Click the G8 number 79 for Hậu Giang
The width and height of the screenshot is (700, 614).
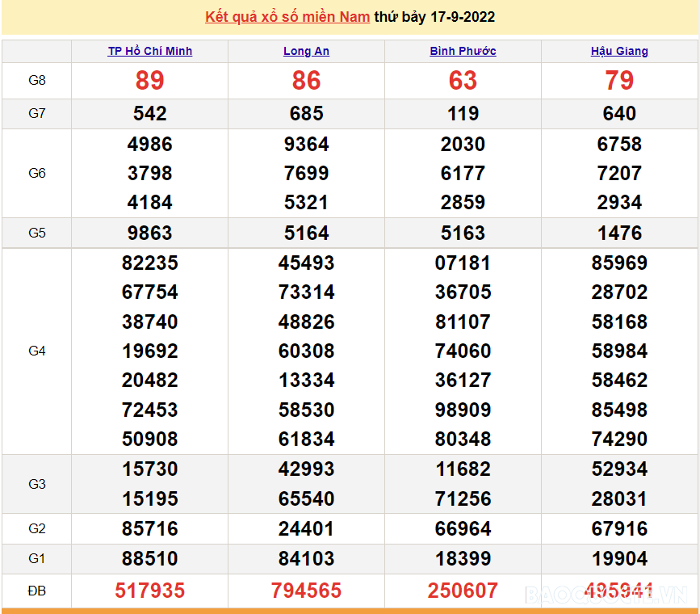tap(619, 81)
